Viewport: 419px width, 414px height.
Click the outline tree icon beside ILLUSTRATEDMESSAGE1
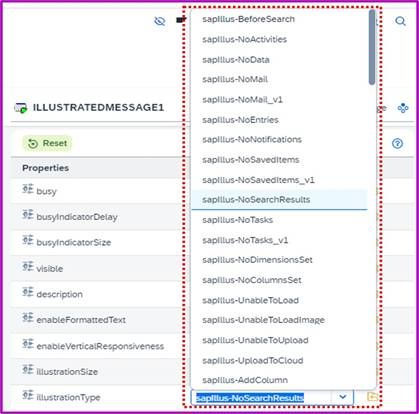tap(403, 108)
